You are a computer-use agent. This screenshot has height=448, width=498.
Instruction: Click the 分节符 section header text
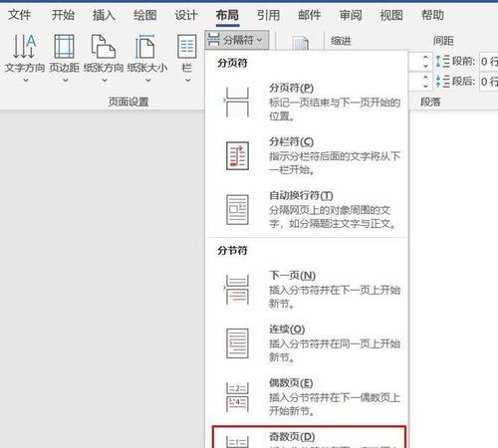(232, 250)
